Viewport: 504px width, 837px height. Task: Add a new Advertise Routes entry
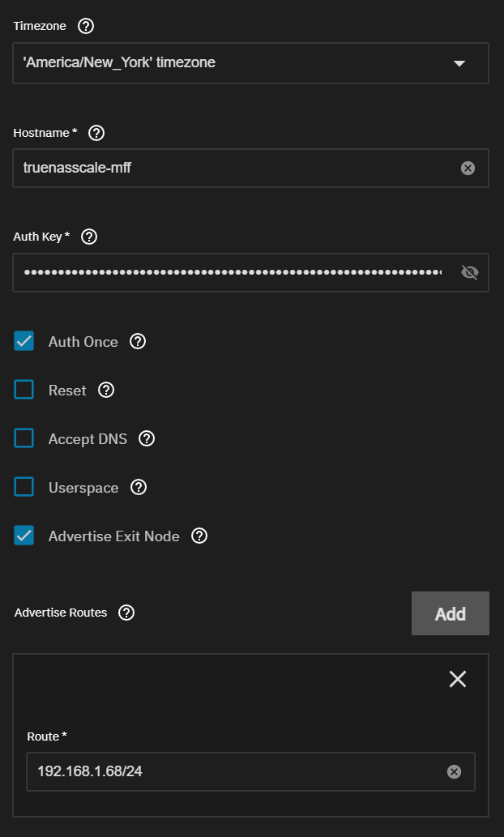coord(450,613)
